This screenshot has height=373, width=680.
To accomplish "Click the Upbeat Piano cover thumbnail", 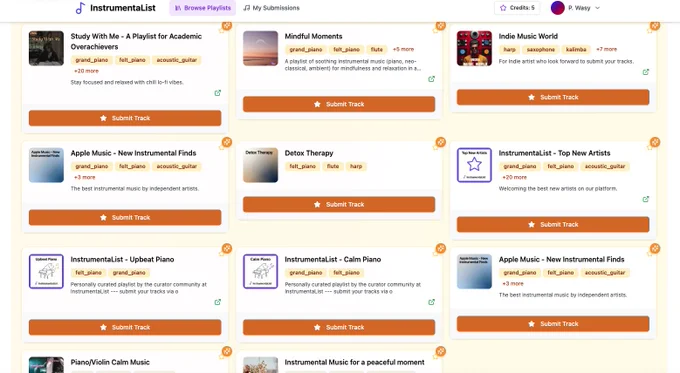I will click(46, 272).
